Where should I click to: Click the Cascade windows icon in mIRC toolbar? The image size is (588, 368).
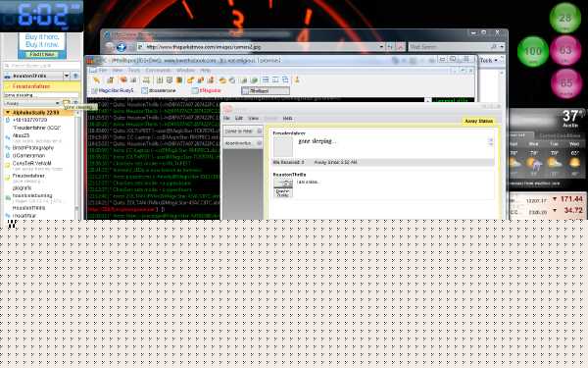coord(285,80)
